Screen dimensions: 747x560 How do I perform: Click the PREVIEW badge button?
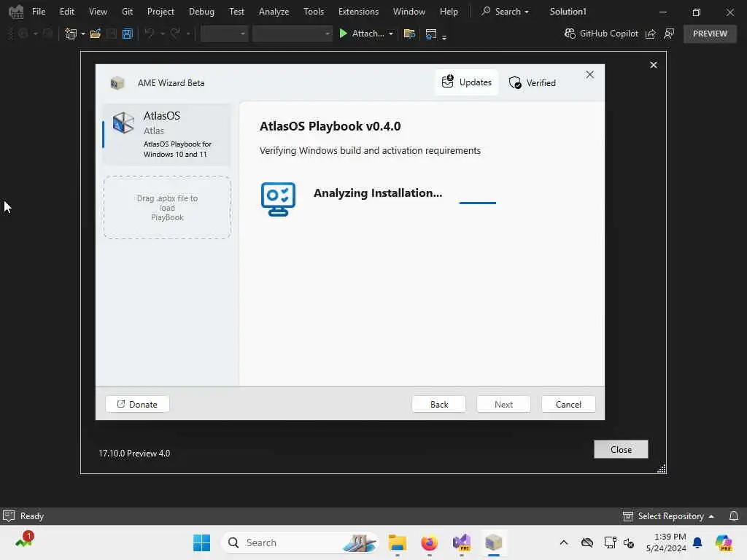coord(710,34)
